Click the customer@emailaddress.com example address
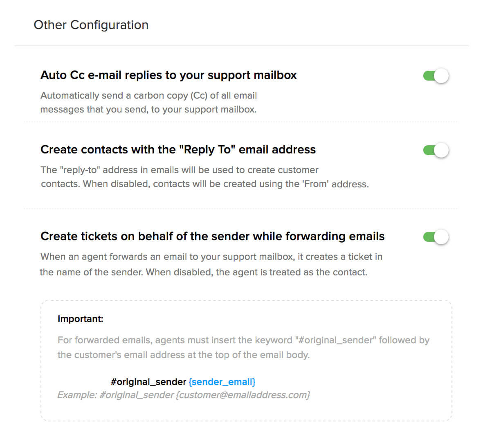The image size is (483, 448). tap(243, 395)
